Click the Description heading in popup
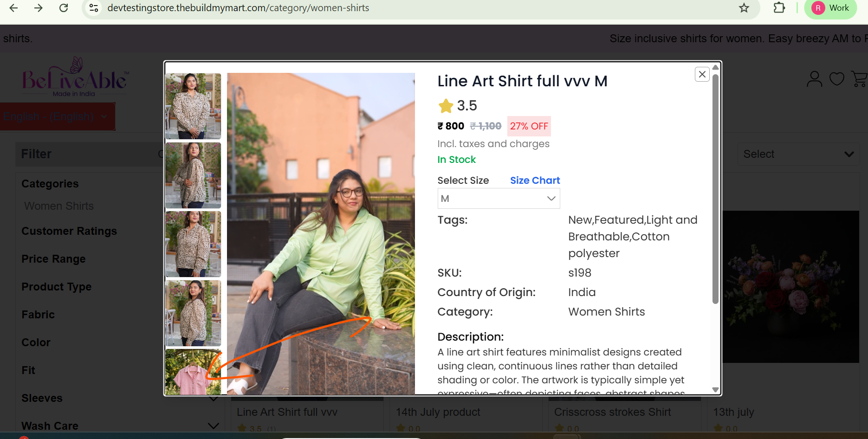The height and width of the screenshot is (439, 868). 470,337
